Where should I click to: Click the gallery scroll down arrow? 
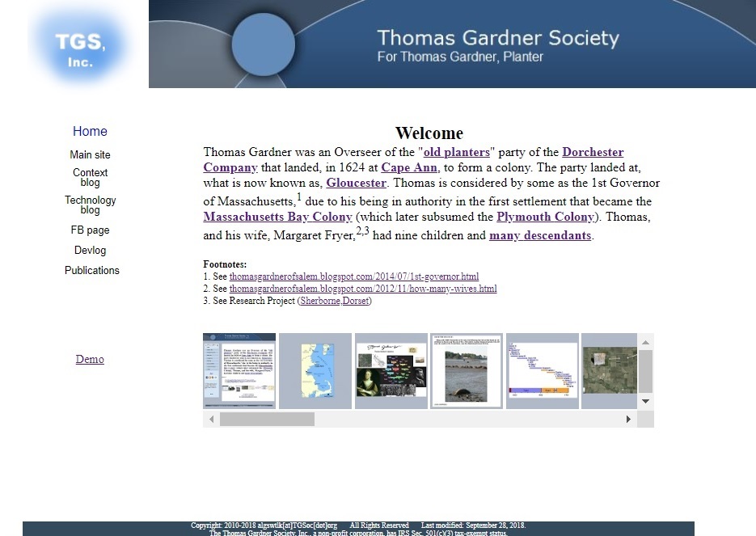(645, 401)
